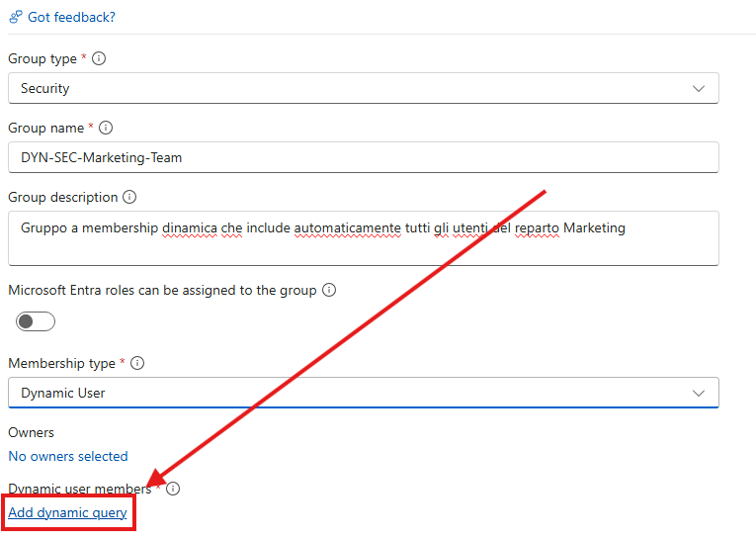
Task: Edit the Group name field DYN-SEC-Marketing-Team
Action: pyautogui.click(x=364, y=157)
